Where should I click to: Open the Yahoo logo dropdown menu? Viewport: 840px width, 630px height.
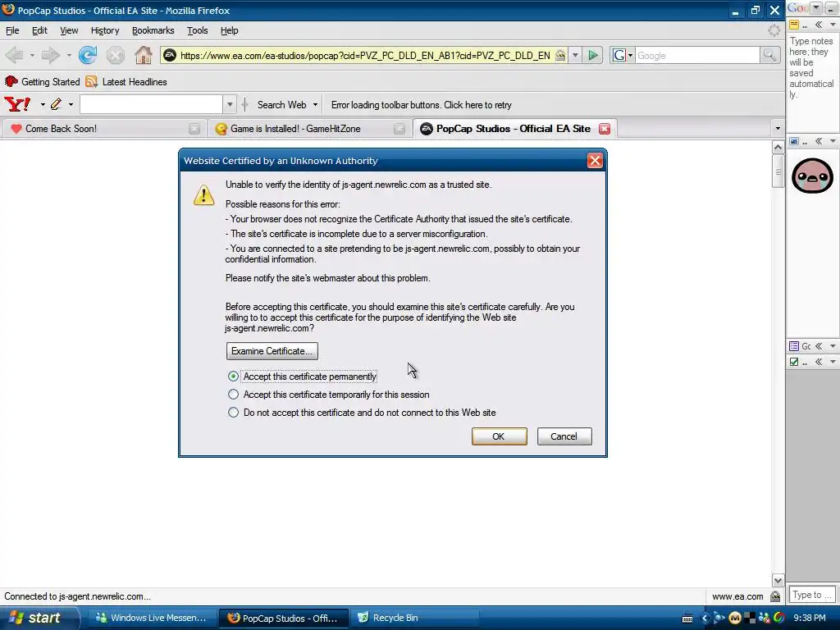pyautogui.click(x=43, y=104)
